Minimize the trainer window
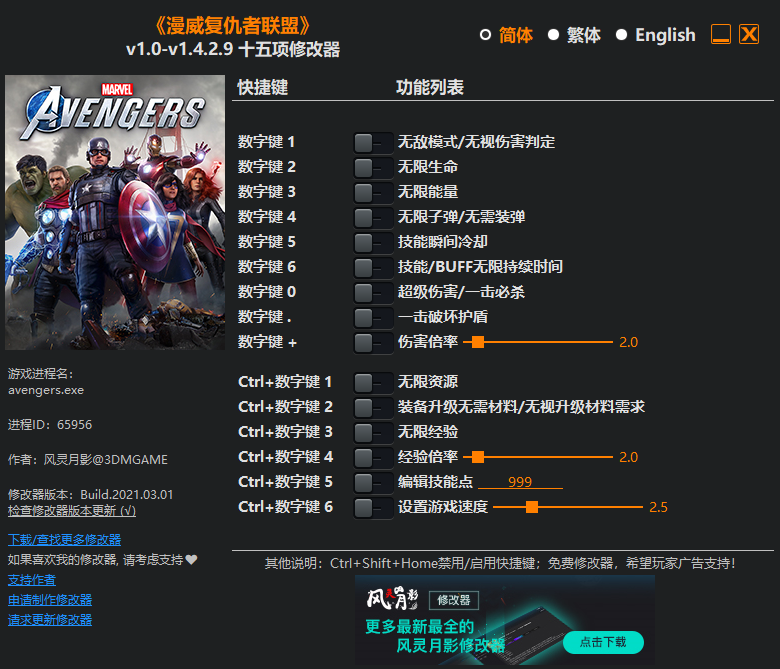Viewport: 780px width, 669px height. (x=721, y=34)
